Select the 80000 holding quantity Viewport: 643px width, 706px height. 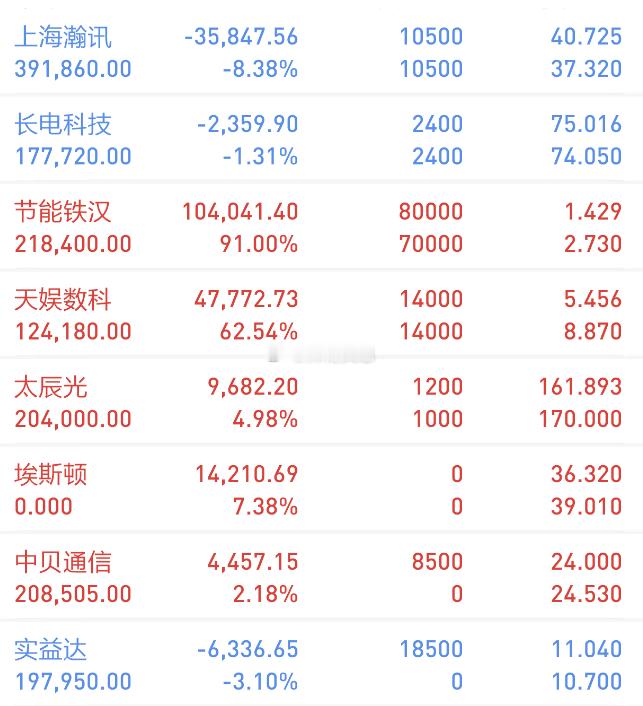(431, 212)
